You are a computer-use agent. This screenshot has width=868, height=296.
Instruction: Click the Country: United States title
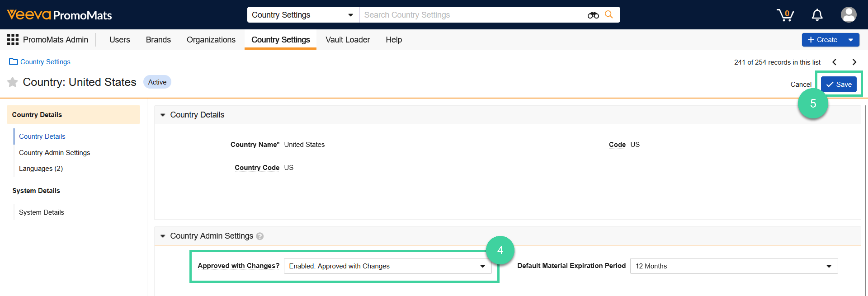[x=80, y=82]
